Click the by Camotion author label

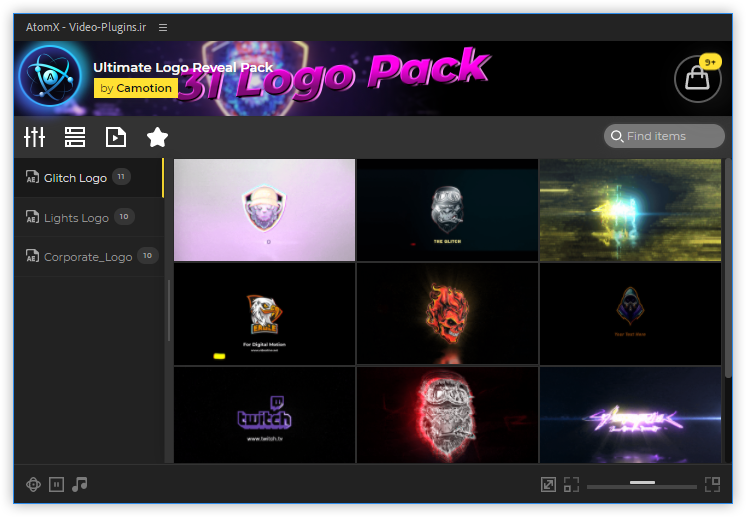pos(136,88)
